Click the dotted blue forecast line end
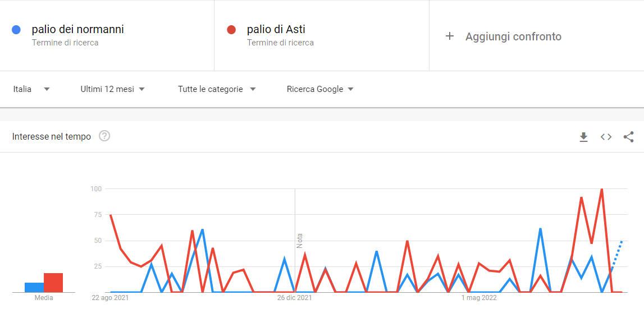 (622, 241)
